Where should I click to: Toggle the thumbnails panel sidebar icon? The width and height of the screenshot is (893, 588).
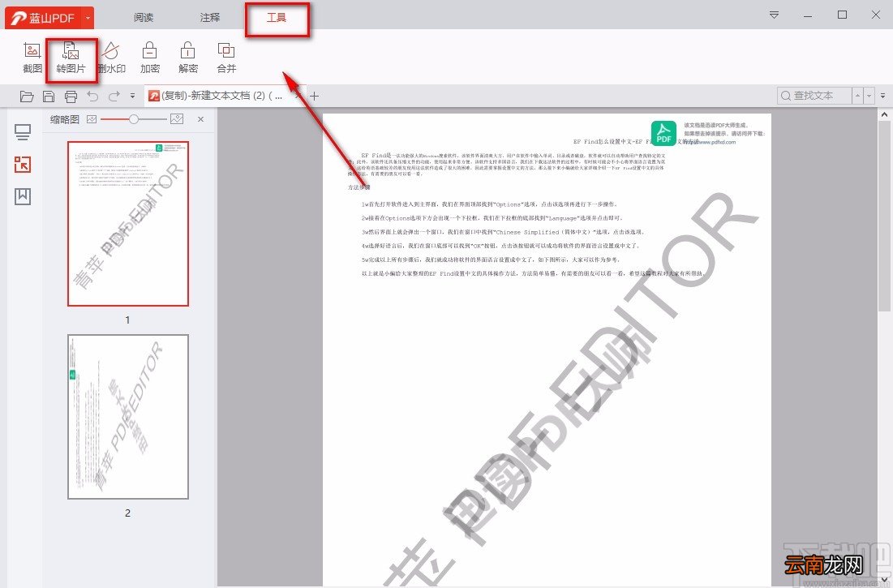click(x=23, y=165)
